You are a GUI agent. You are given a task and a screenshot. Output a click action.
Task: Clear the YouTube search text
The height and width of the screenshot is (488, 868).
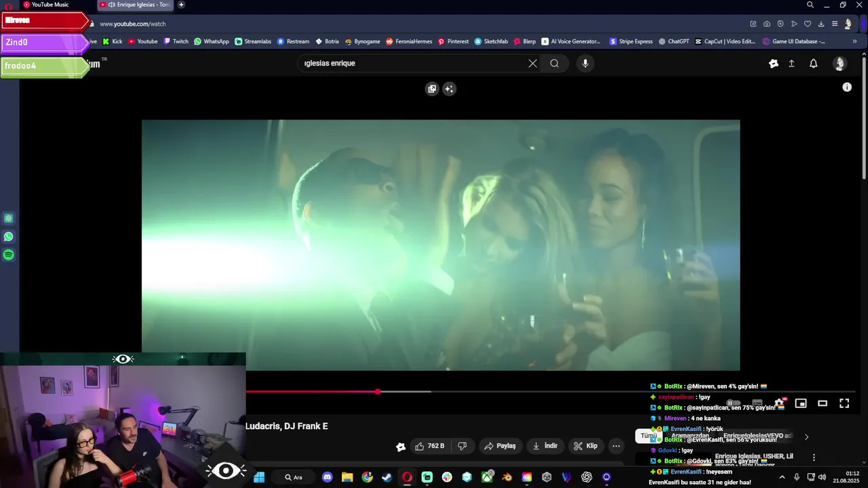point(532,63)
